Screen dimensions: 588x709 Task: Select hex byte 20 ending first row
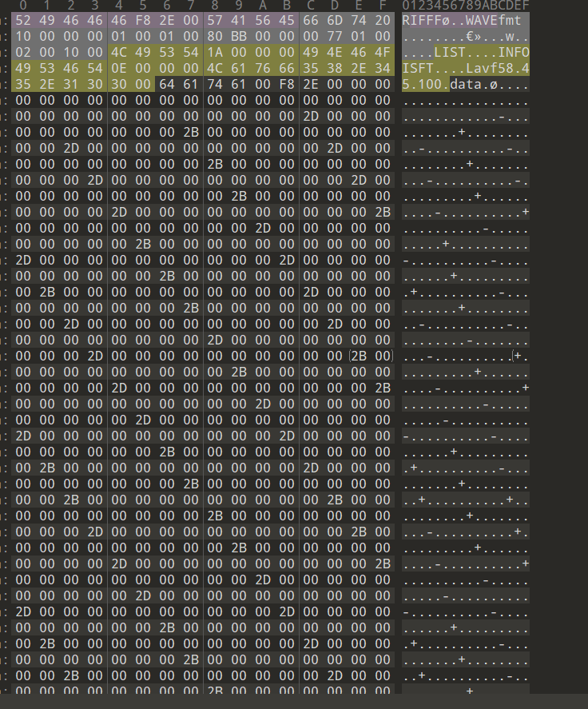click(x=382, y=20)
